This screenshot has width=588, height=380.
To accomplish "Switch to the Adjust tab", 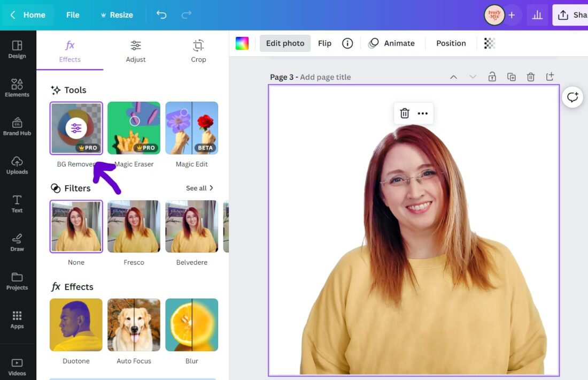I will [135, 51].
